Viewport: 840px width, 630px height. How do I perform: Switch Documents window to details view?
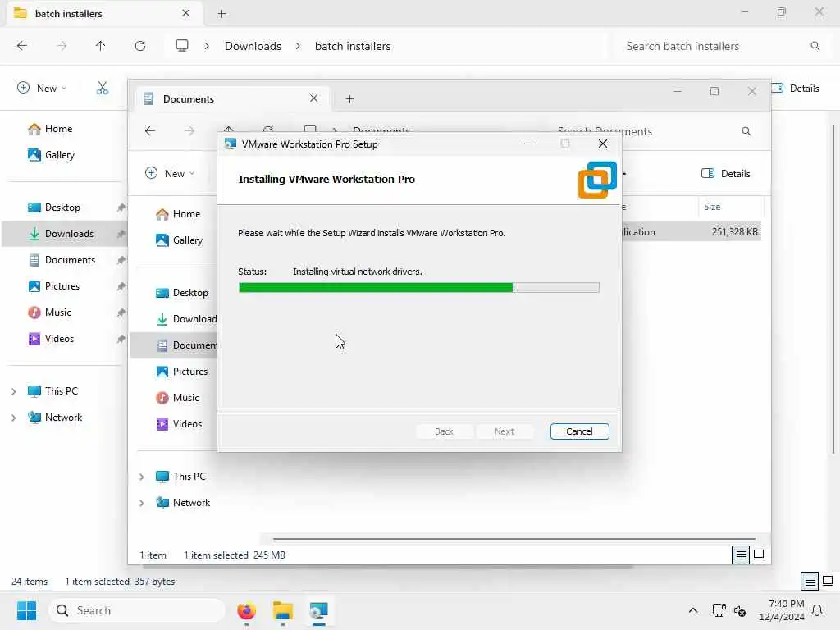[x=741, y=555]
